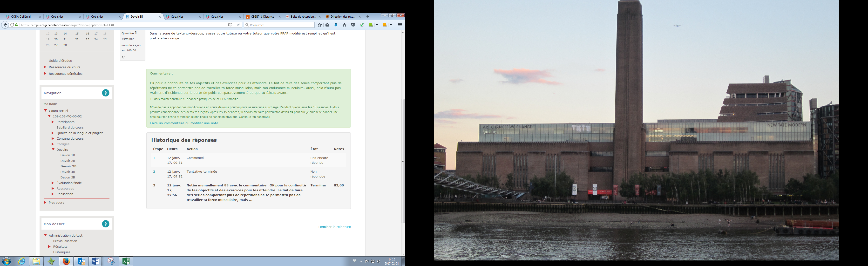Screen dimensions: 868x266
Task: Click the Home toolbar icon
Action: point(344,25)
